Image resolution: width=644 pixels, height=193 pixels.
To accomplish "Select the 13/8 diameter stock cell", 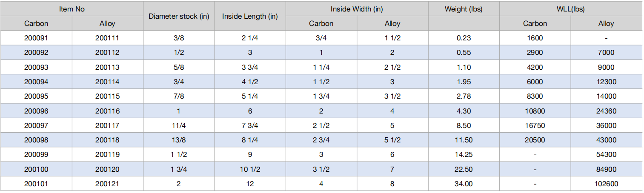I will click(179, 140).
